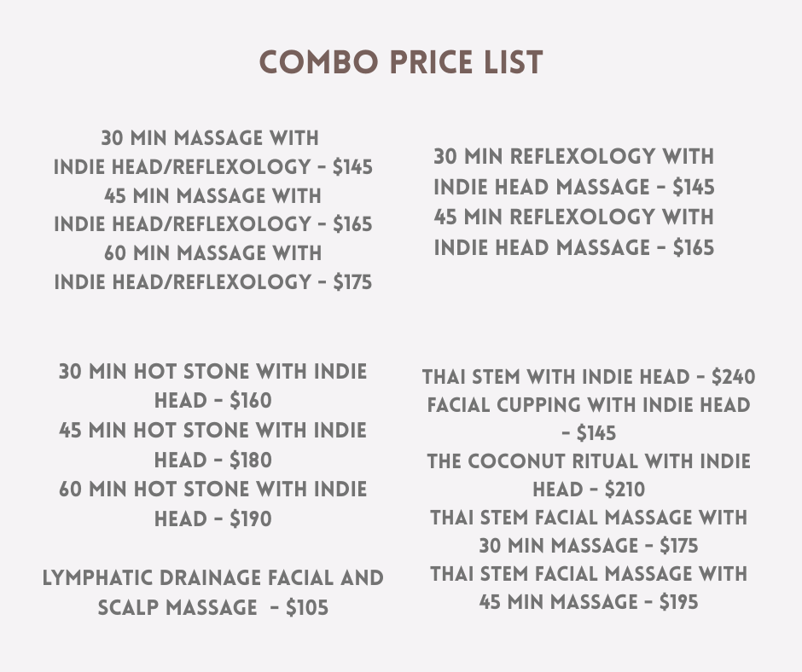Select the 45 min massage $165 entry
802x672 pixels.
click(x=212, y=210)
